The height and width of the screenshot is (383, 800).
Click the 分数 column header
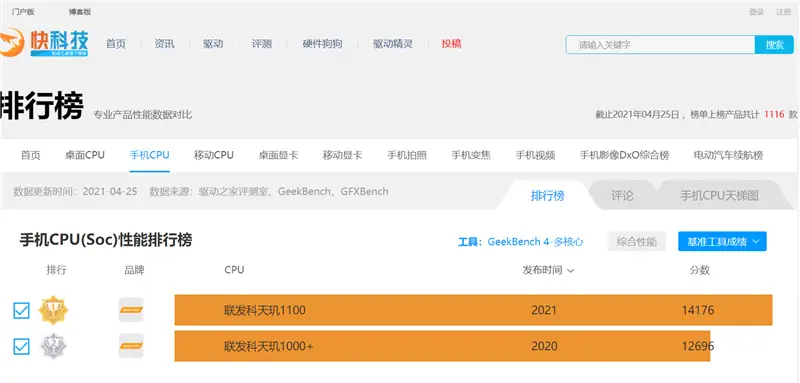(699, 270)
